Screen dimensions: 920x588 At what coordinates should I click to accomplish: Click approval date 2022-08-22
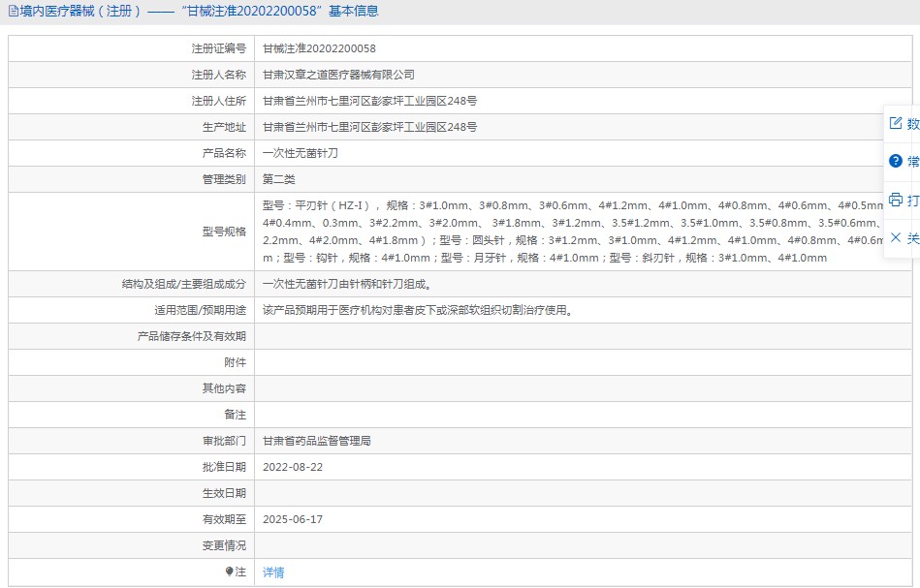pos(293,467)
